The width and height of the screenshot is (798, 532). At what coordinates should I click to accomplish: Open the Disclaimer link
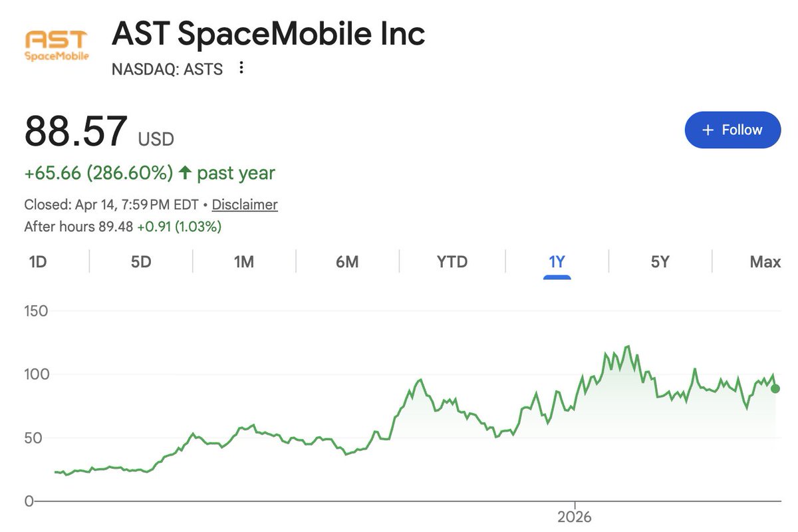pos(245,205)
